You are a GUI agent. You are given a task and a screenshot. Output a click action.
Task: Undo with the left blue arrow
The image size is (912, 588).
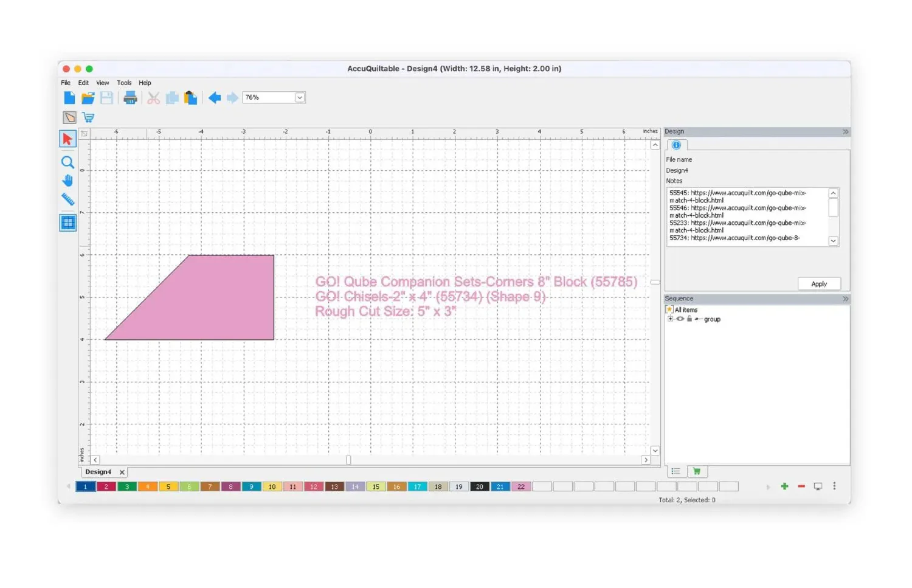point(215,98)
